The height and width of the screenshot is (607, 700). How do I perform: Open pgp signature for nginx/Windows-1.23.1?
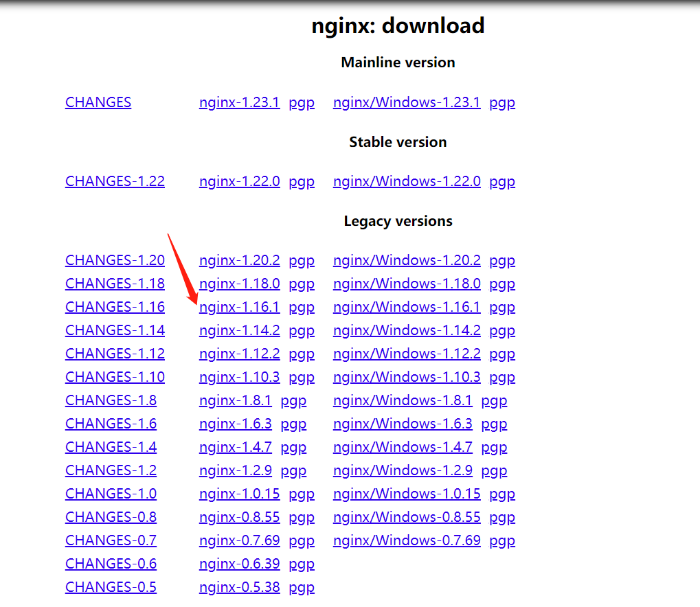pyautogui.click(x=502, y=103)
